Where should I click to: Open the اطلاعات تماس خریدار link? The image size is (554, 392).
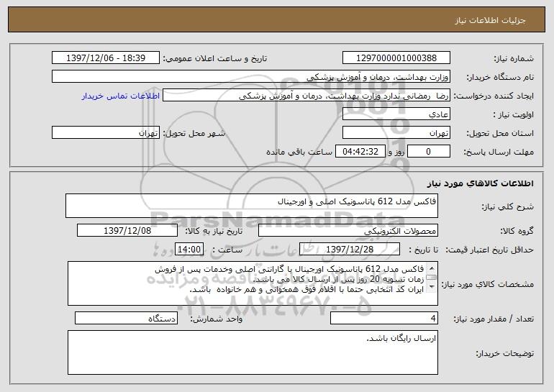[121, 96]
